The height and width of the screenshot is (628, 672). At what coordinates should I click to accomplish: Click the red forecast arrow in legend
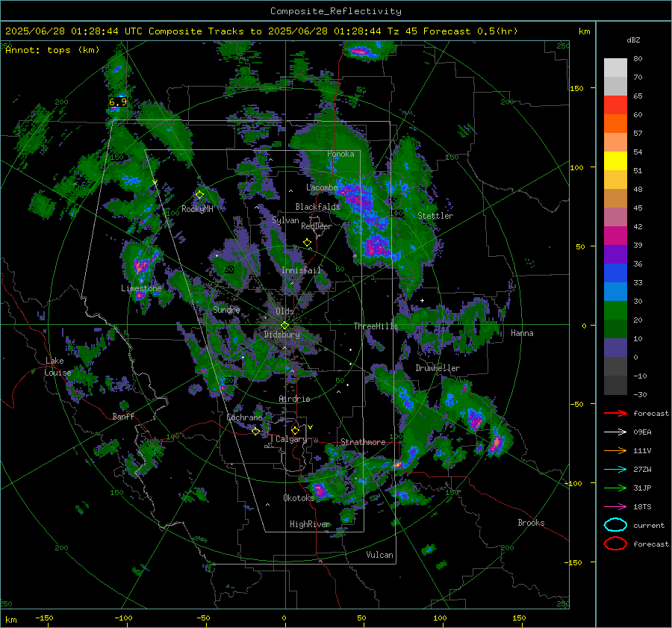[615, 413]
